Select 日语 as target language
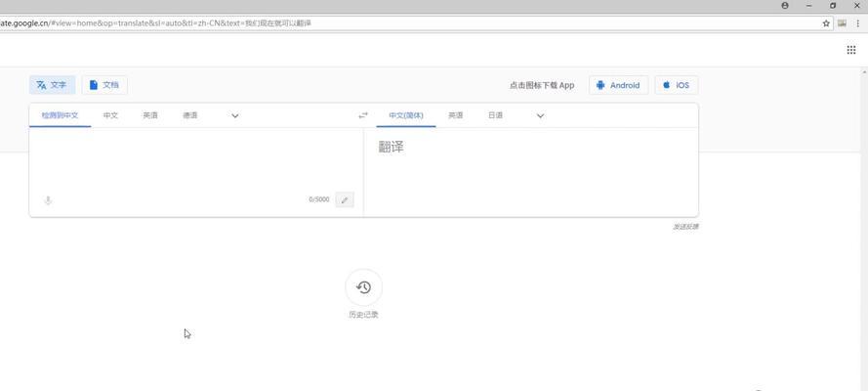 pos(495,115)
